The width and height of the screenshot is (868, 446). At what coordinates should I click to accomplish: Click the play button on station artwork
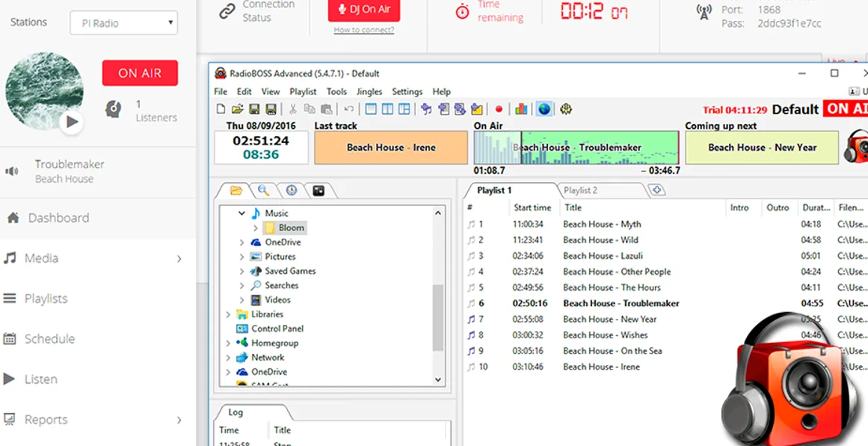(72, 122)
